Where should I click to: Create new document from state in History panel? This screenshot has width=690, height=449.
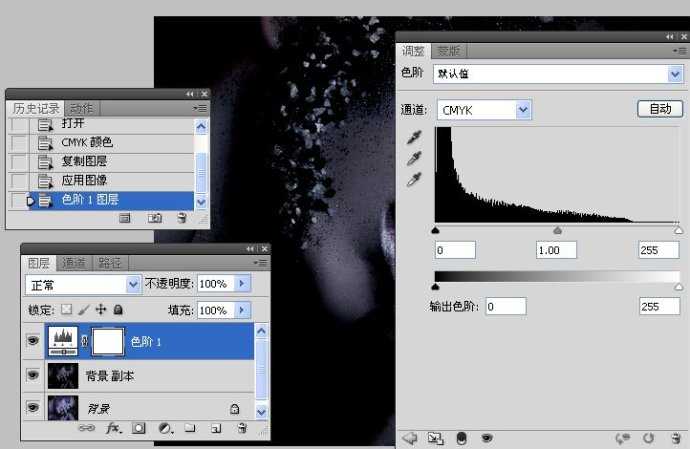point(125,218)
